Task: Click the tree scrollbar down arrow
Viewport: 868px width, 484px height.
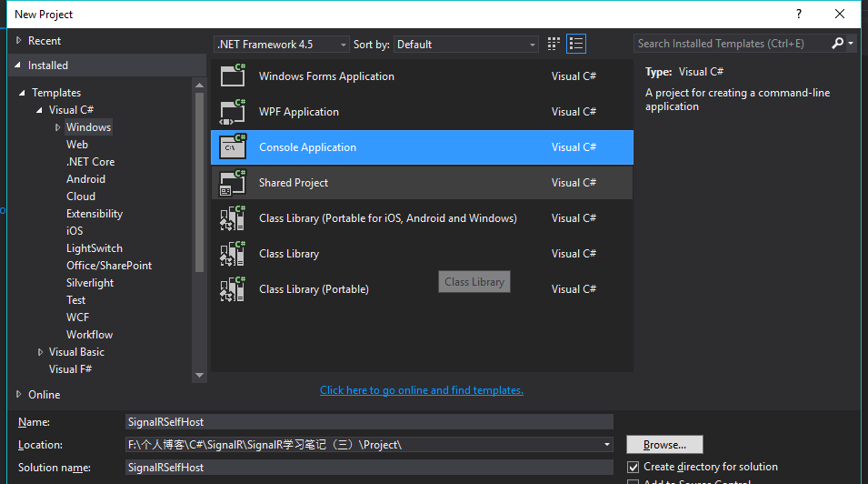Action: click(200, 376)
